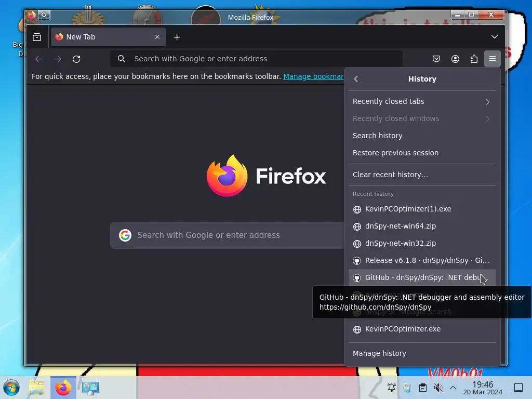Toggle the title bar pin diamond icon
This screenshot has width=532, height=399.
click(x=44, y=15)
